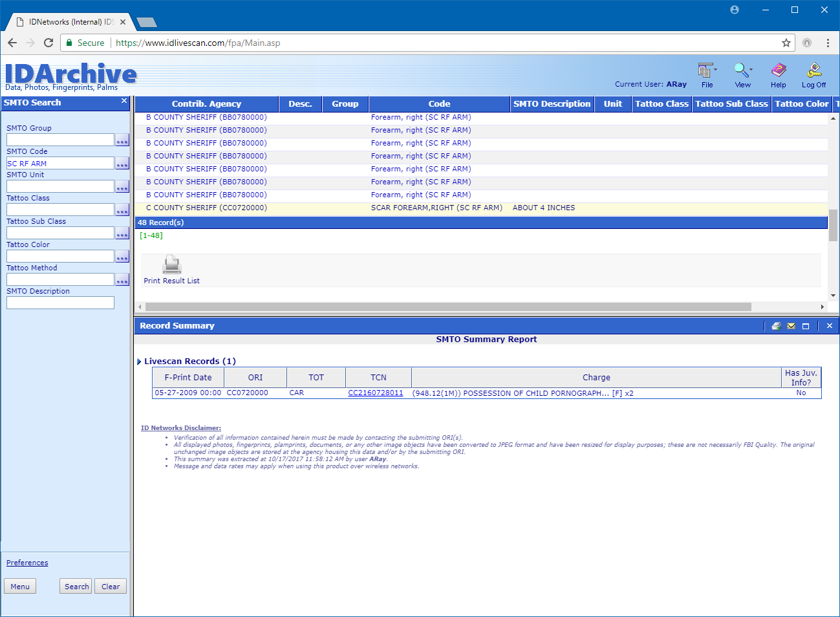Open TCN link CC2160728011
The width and height of the screenshot is (840, 617).
coord(375,393)
